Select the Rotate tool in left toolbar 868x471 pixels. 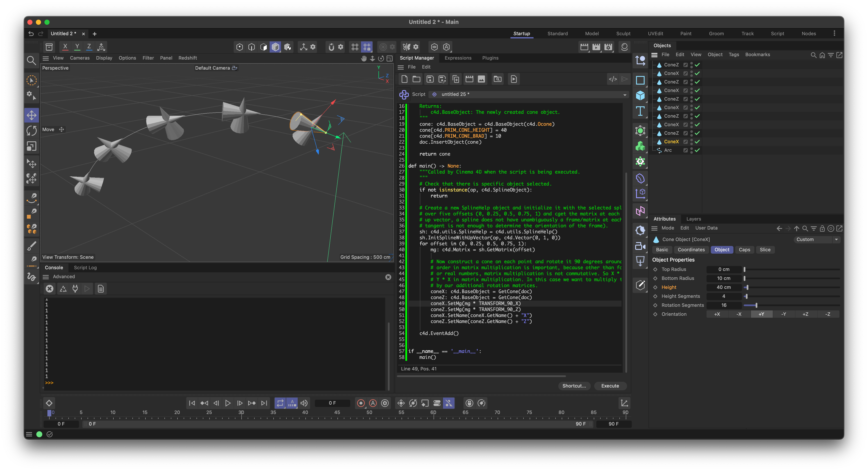click(32, 131)
